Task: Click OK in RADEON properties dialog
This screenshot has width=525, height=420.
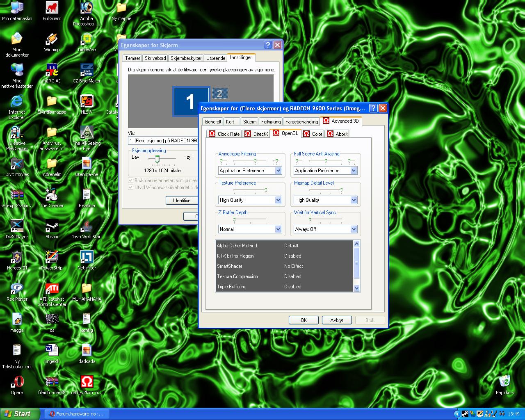Action: 304,320
